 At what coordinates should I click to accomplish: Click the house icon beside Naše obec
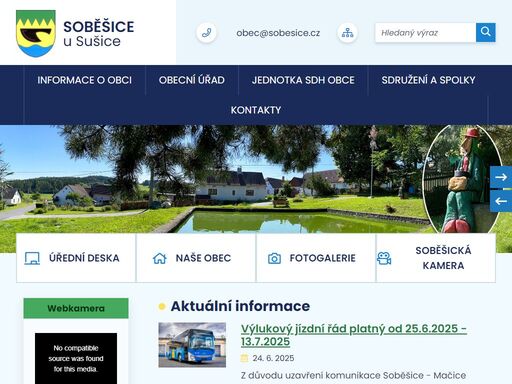coord(159,258)
